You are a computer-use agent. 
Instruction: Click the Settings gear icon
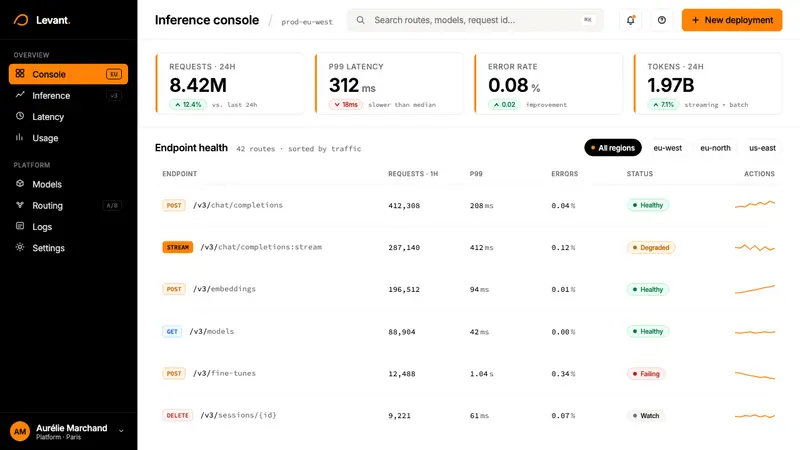(20, 247)
